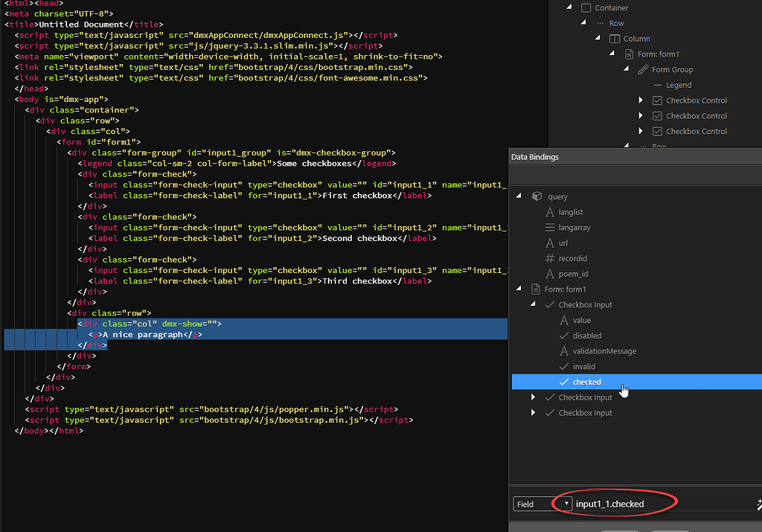Select Form Group in the DOM tree
This screenshot has height=532, width=762.
point(672,69)
